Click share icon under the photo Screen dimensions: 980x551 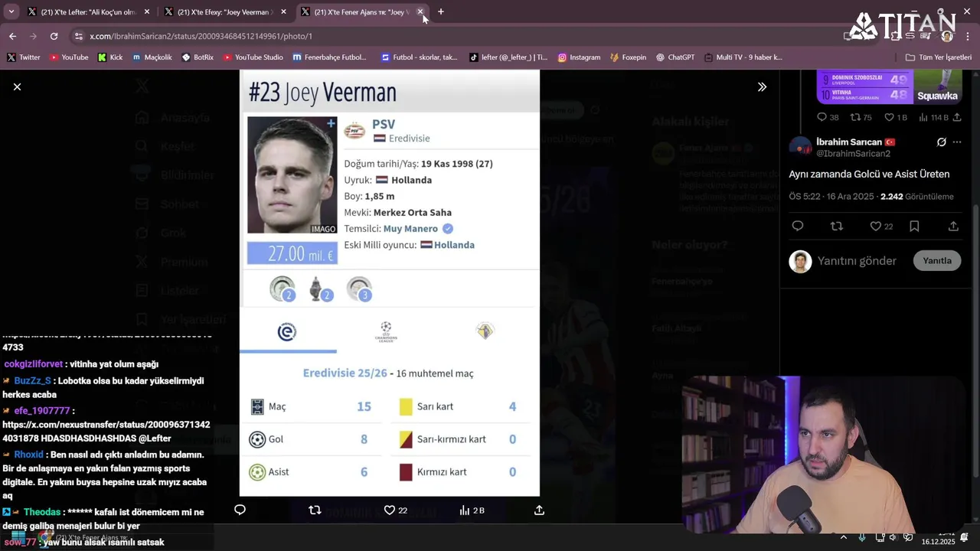coord(539,510)
